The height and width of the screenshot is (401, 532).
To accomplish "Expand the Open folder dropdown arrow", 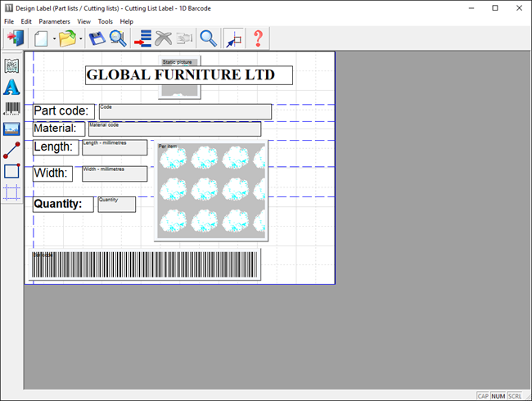I will pos(80,38).
